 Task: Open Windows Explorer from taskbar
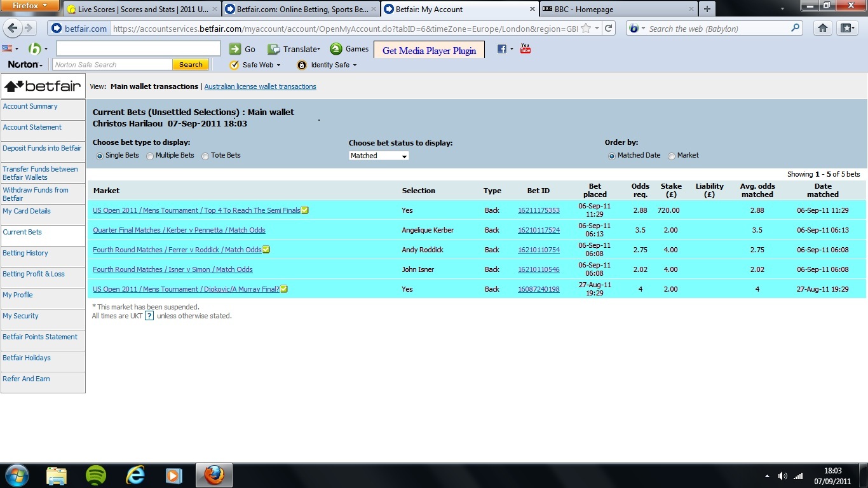(x=57, y=475)
